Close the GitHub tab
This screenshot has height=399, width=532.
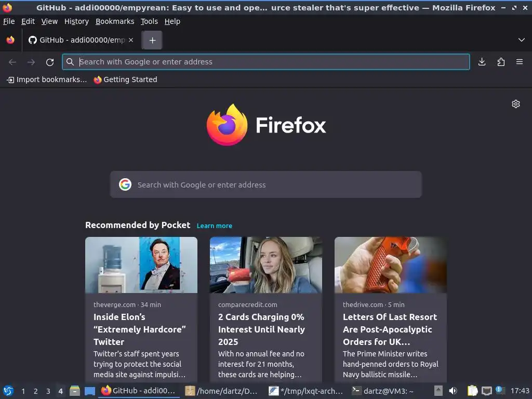[131, 40]
